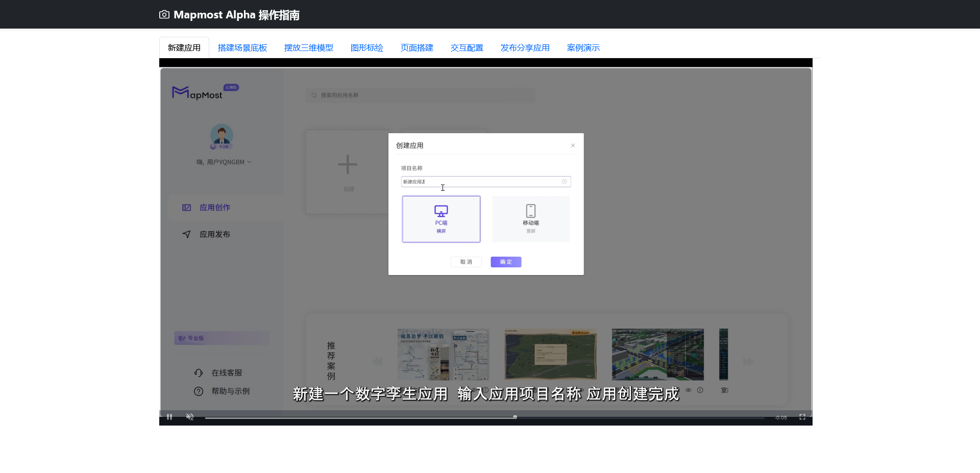Show previous recommended cases arrow
Screen dimensions: 980x473
[378, 362]
